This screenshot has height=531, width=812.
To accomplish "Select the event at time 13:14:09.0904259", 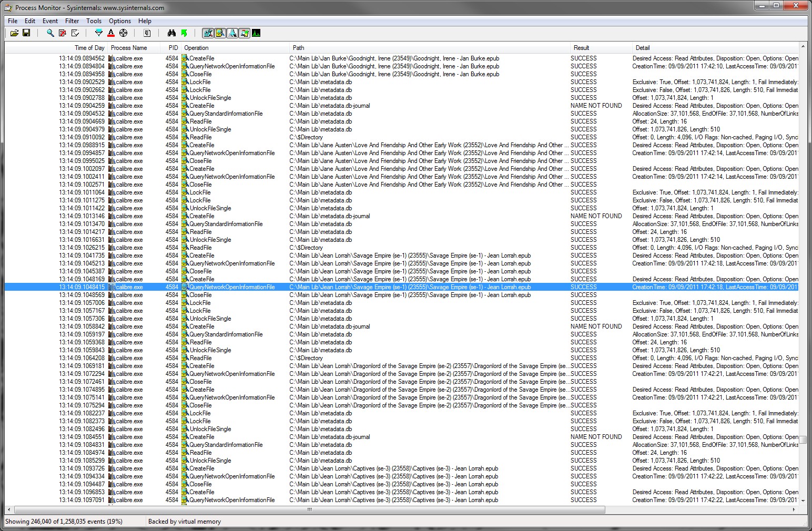I will point(402,106).
